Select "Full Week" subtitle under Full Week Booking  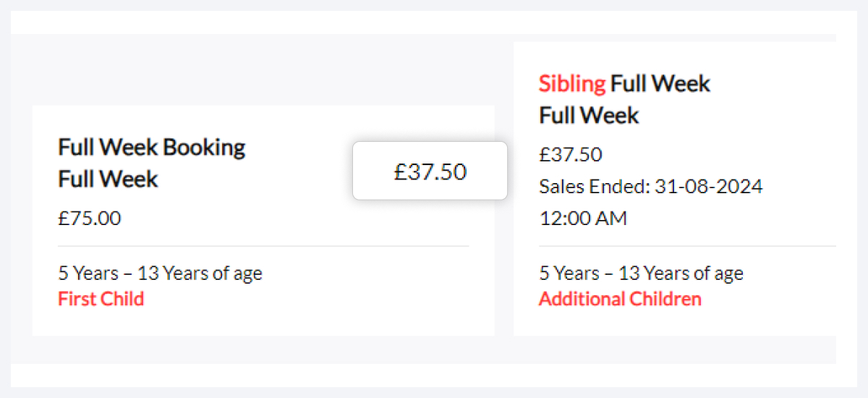(x=108, y=179)
